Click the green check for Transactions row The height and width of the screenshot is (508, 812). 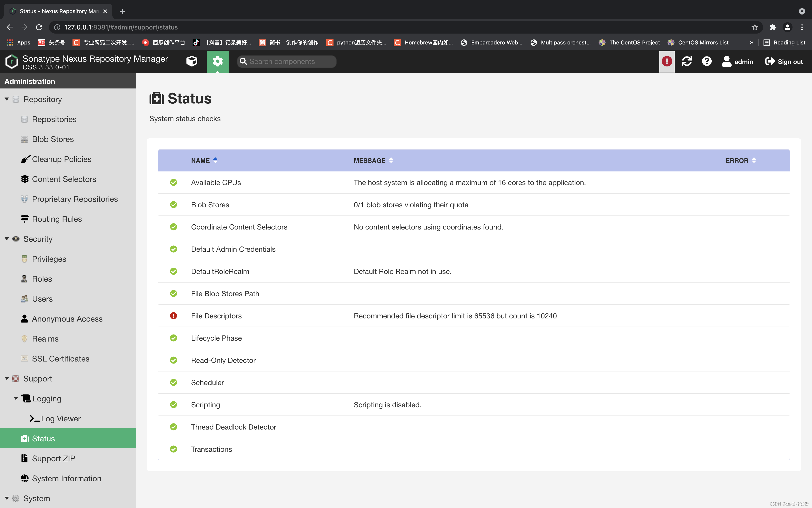[174, 449]
